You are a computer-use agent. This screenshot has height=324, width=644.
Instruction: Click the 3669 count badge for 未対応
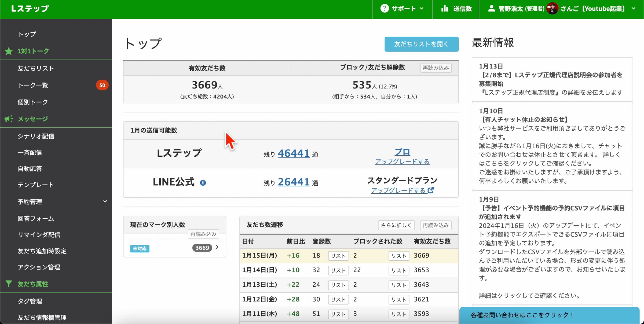pos(202,248)
